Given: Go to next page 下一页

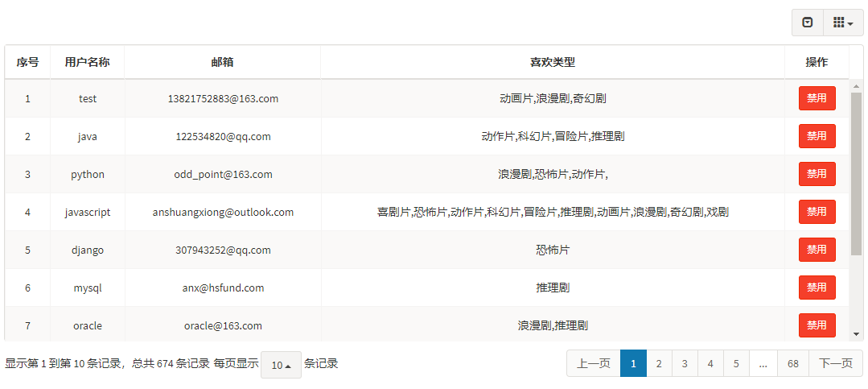Looking at the screenshot, I should [836, 363].
